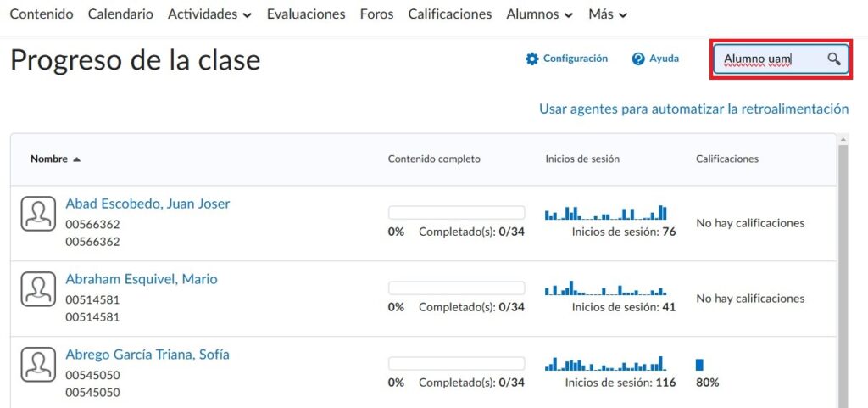Click the vertical scrollbar of the table
The height and width of the screenshot is (408, 868).
click(842, 271)
